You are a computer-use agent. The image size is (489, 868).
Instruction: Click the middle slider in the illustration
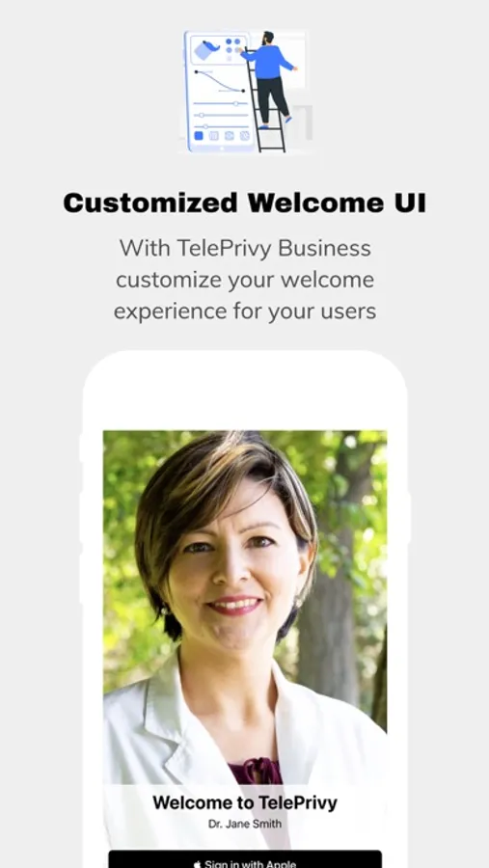pyautogui.click(x=221, y=115)
